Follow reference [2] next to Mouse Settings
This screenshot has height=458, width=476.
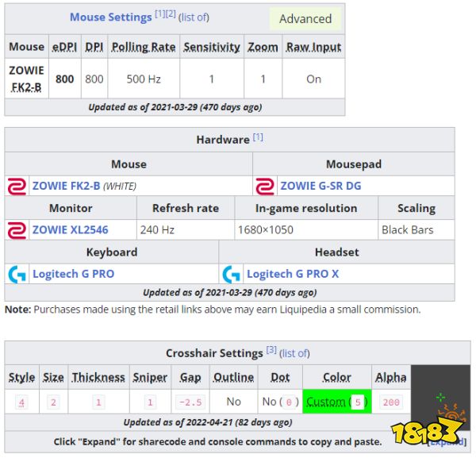(171, 13)
